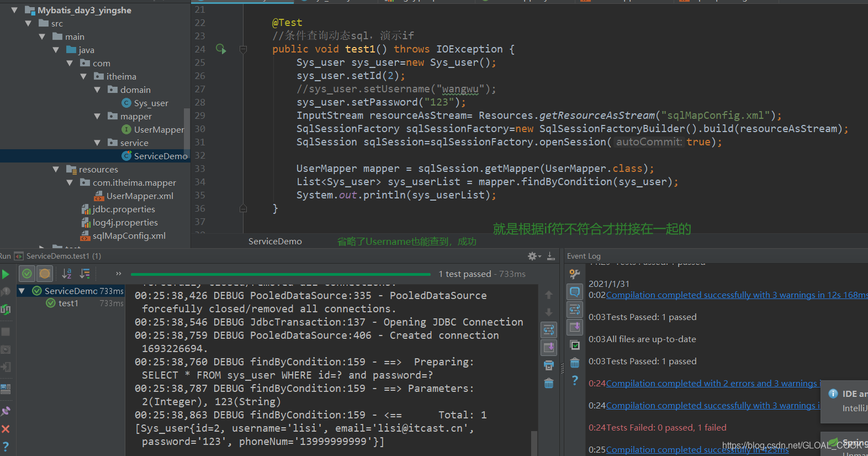The height and width of the screenshot is (456, 868).
Task: Sort test results by duration
Action: point(85,274)
